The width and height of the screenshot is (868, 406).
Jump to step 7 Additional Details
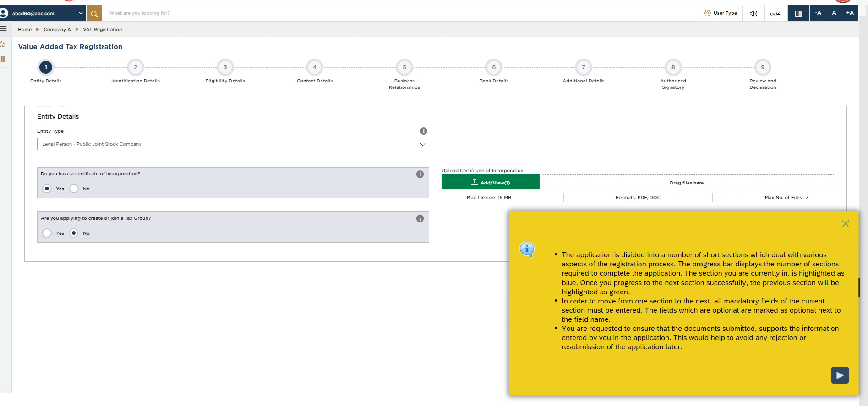[584, 67]
